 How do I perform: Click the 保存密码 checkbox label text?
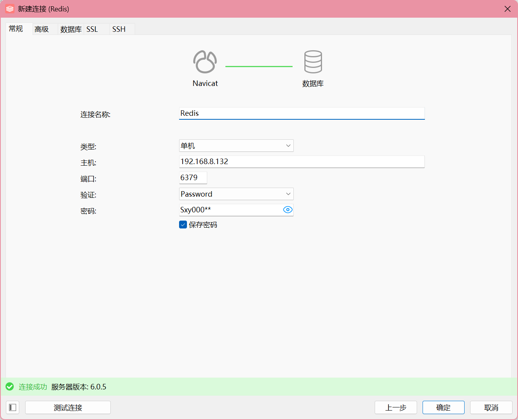[203, 225]
